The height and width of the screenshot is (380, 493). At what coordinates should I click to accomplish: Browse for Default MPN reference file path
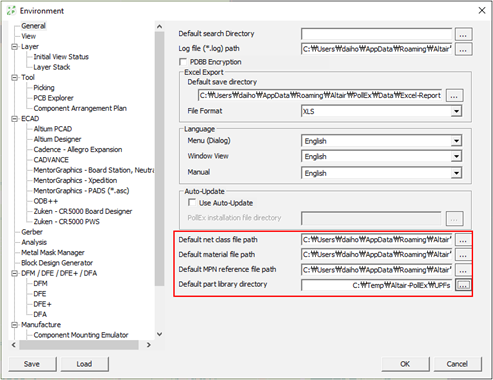coord(463,270)
